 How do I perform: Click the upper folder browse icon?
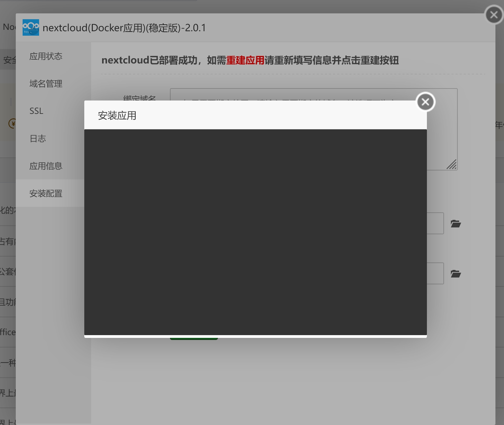click(456, 224)
